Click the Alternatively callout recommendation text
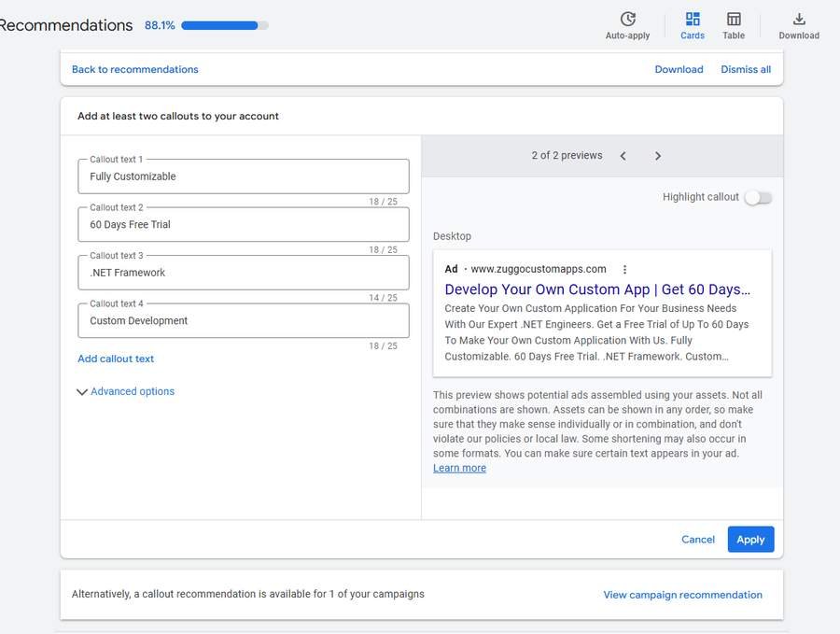 pyautogui.click(x=248, y=594)
